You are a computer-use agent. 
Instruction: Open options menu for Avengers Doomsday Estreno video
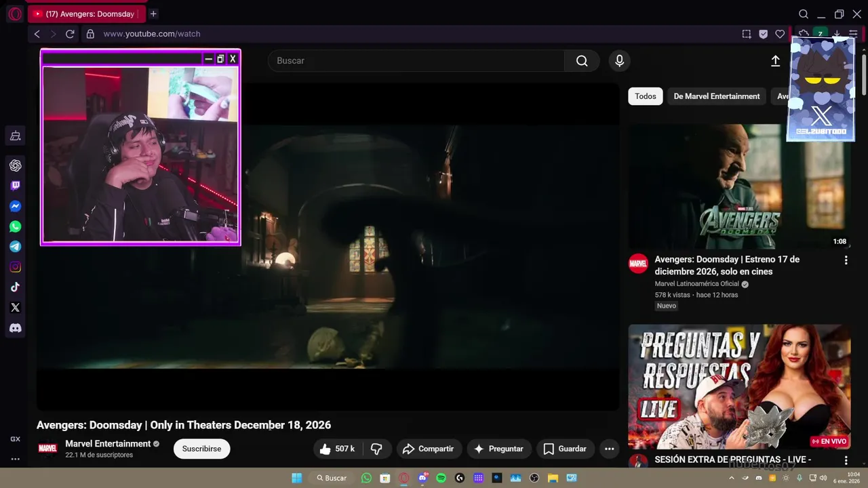click(x=846, y=260)
